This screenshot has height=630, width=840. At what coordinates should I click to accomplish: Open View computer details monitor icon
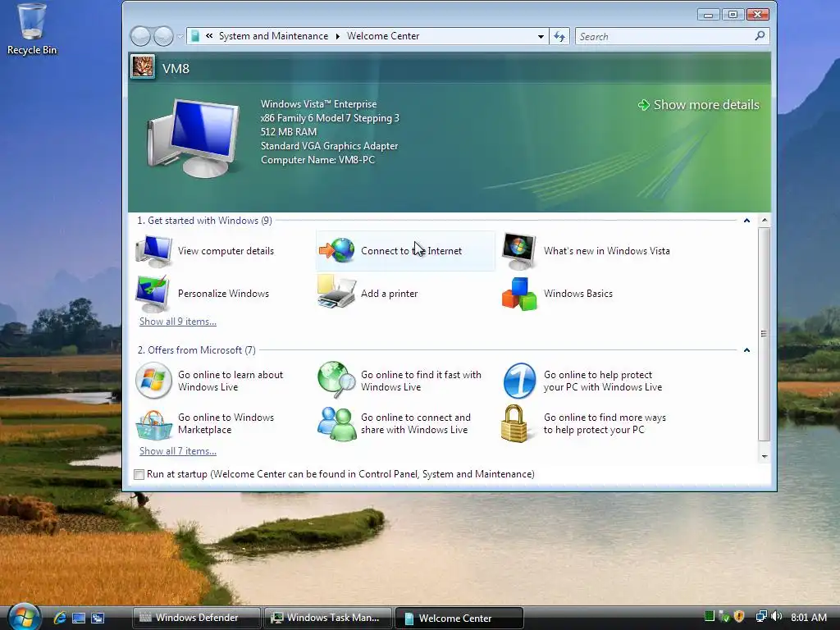pos(153,251)
